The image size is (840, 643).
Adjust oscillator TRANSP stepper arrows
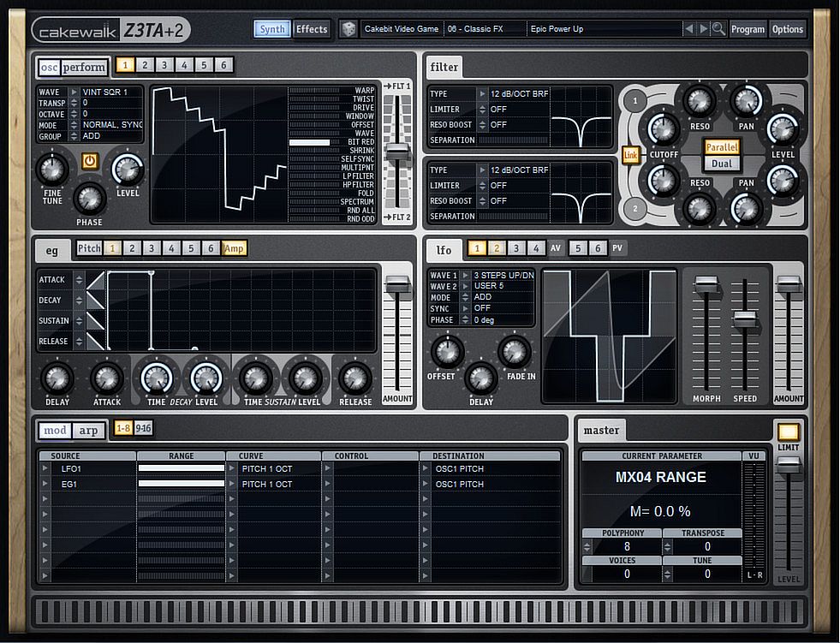tap(74, 103)
